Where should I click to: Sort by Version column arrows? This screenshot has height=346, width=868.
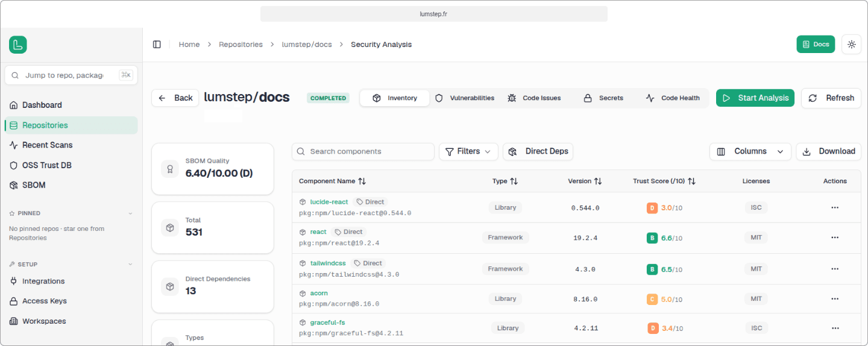(598, 181)
